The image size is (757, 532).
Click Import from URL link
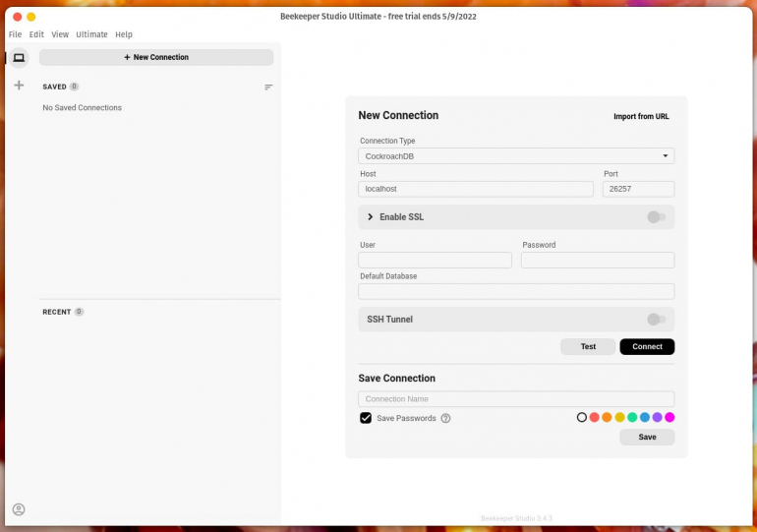tap(641, 116)
